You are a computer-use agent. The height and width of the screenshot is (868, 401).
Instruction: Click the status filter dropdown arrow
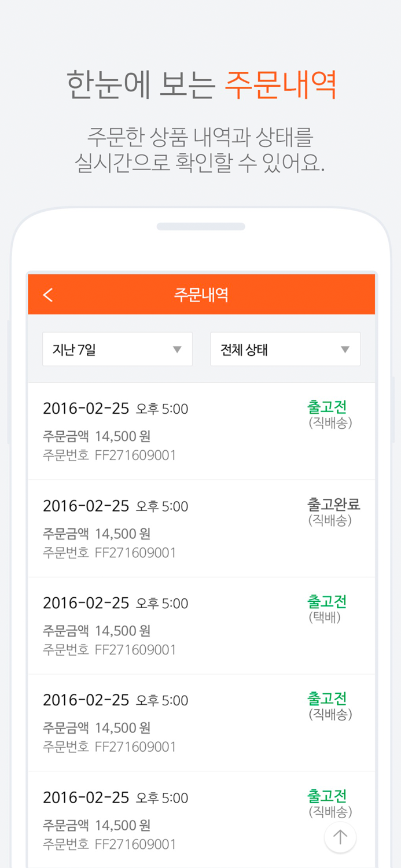tap(345, 350)
